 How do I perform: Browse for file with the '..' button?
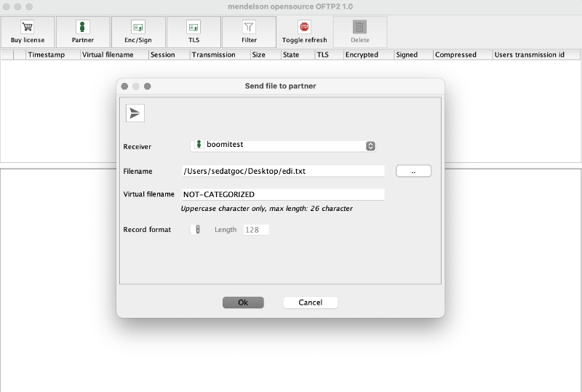pyautogui.click(x=413, y=171)
